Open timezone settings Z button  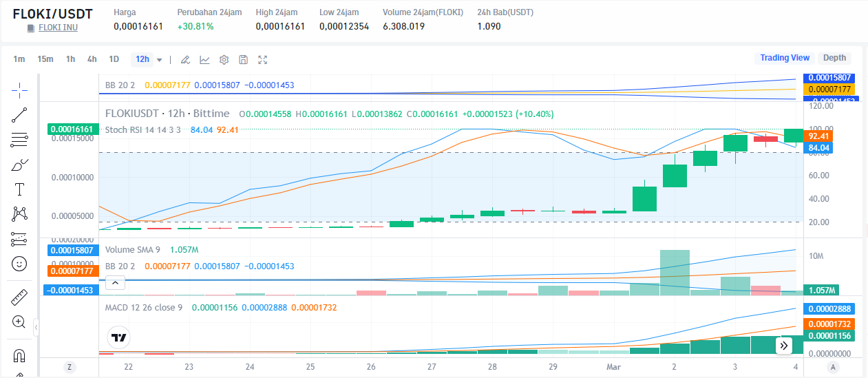pyautogui.click(x=69, y=368)
